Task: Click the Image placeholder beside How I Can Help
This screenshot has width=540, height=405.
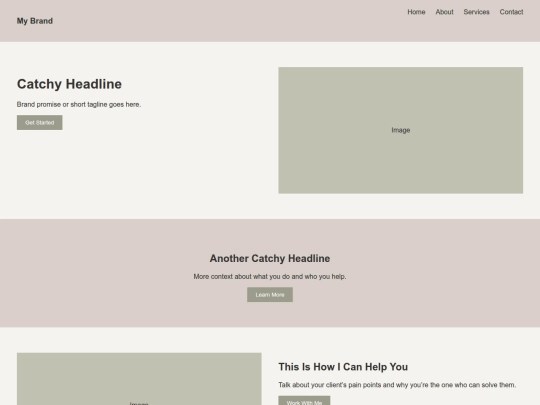Action: click(x=139, y=379)
